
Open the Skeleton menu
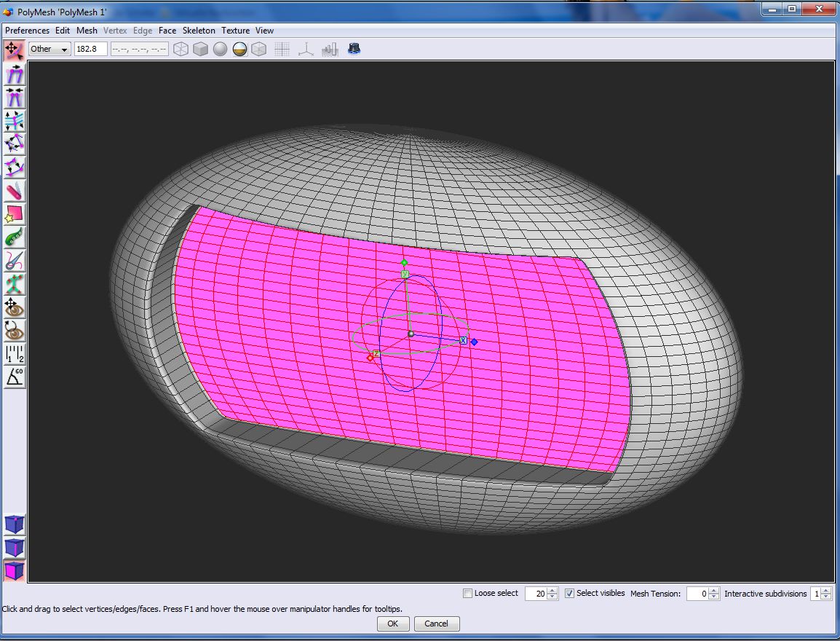(x=199, y=31)
